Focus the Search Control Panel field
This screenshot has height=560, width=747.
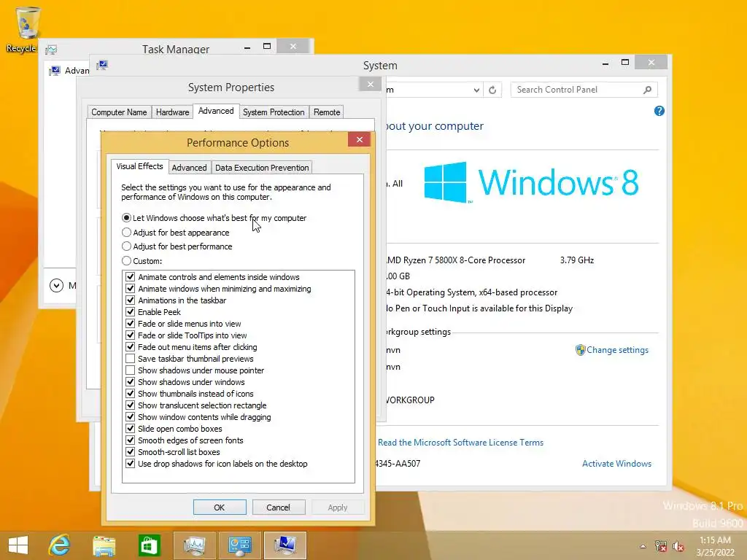coord(584,90)
